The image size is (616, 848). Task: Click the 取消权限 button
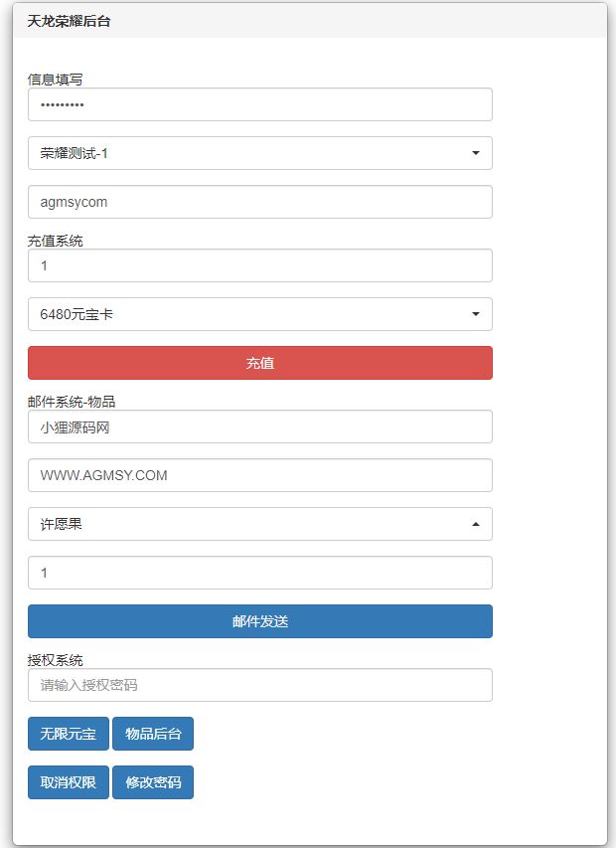69,782
